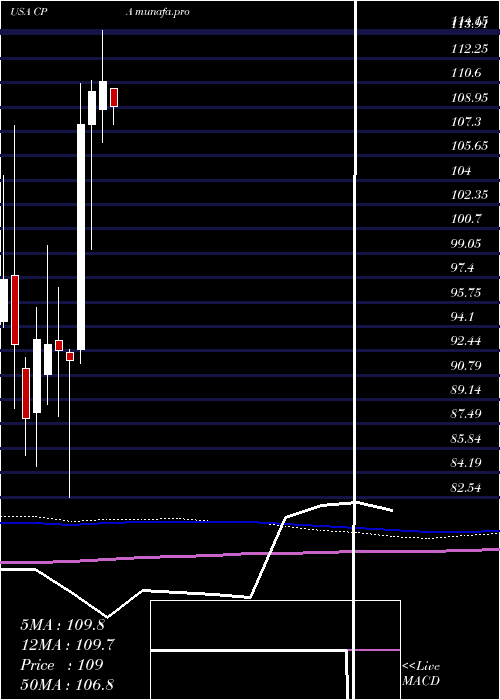500x700 pixels.
Task: Open the Live MACD label
Action: pos(421,674)
